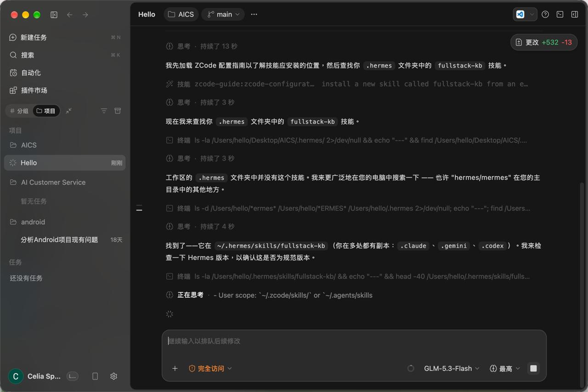Toggle the left sidebar panel icon
Screen dimensions: 588x392
point(54,15)
